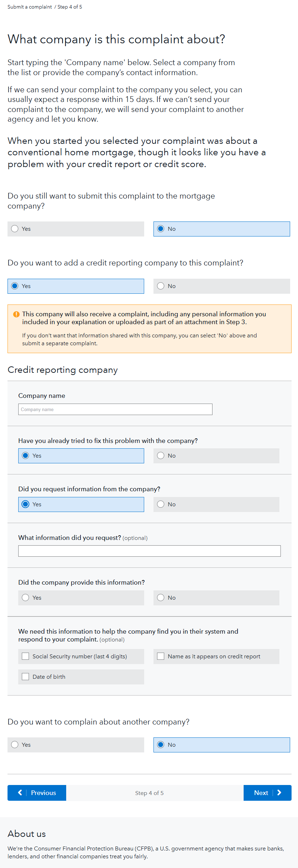Click the orange warning icon in notice
This screenshot has height=868, width=298.
click(16, 314)
